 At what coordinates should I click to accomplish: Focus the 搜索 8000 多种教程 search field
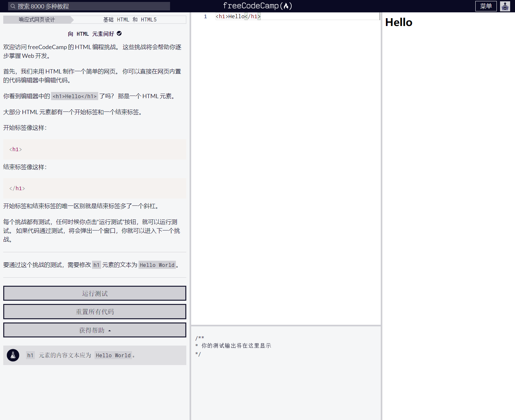tap(89, 6)
